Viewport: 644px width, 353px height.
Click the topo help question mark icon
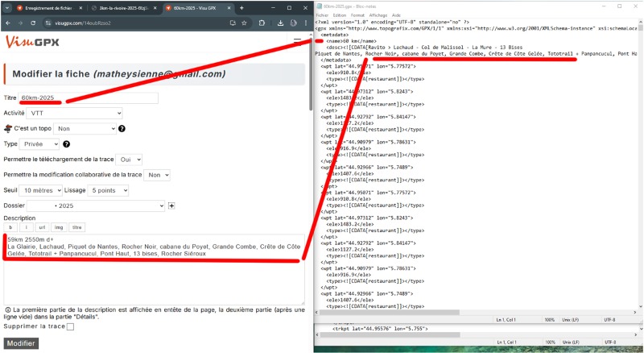click(122, 129)
